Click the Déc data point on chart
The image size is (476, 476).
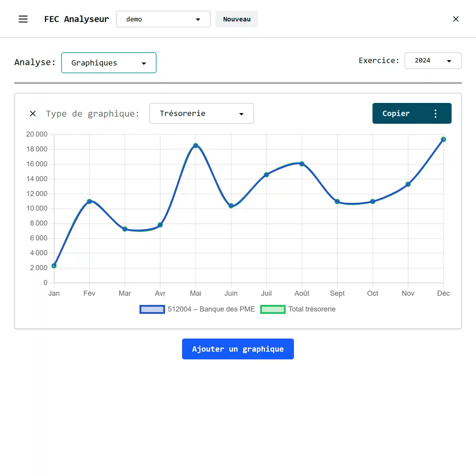click(443, 140)
